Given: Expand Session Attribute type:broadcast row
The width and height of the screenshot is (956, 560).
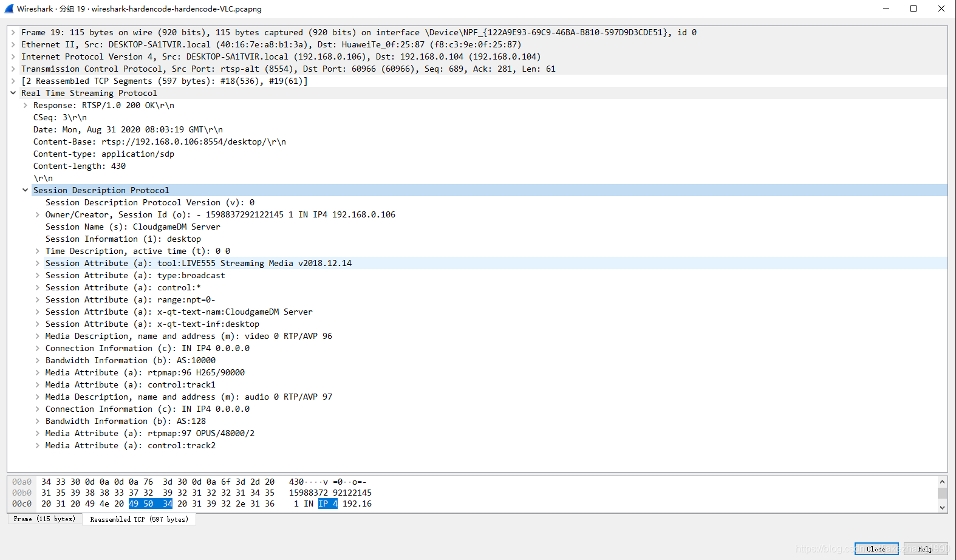Looking at the screenshot, I should (38, 275).
